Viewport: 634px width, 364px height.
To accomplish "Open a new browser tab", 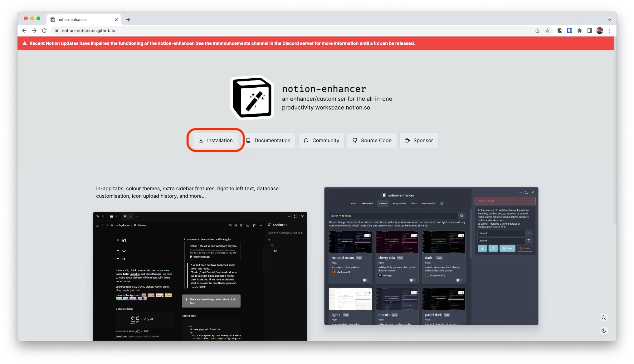I will pos(128,20).
